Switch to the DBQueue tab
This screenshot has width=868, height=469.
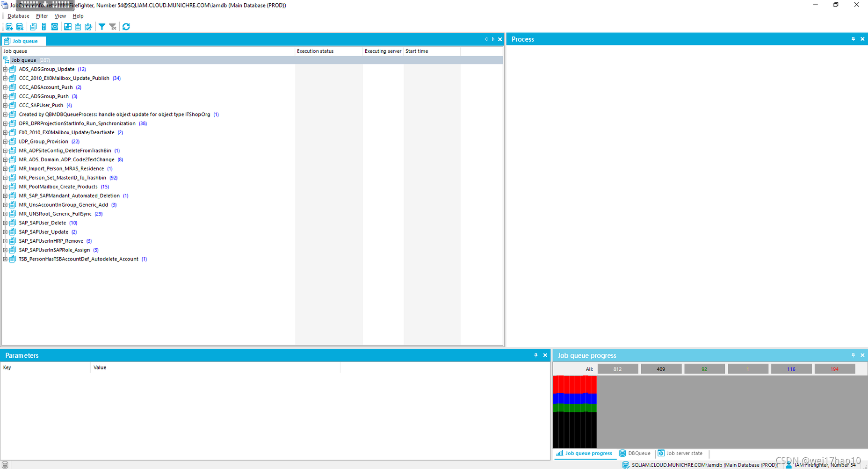pyautogui.click(x=635, y=453)
